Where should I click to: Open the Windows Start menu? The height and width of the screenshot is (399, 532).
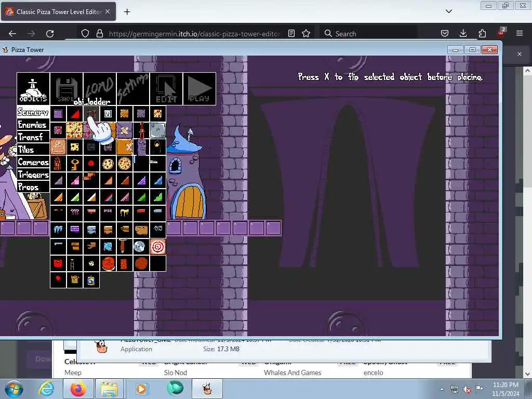click(x=14, y=389)
